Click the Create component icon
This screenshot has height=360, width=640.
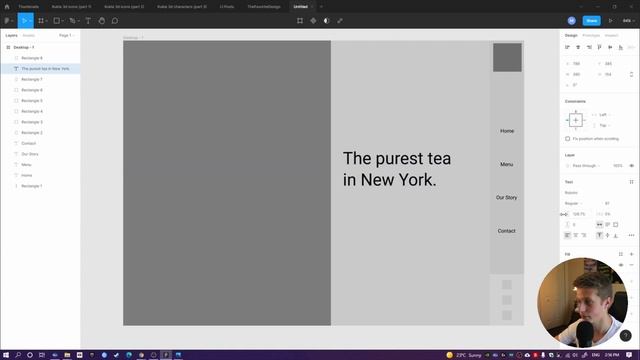pyautogui.click(x=313, y=20)
